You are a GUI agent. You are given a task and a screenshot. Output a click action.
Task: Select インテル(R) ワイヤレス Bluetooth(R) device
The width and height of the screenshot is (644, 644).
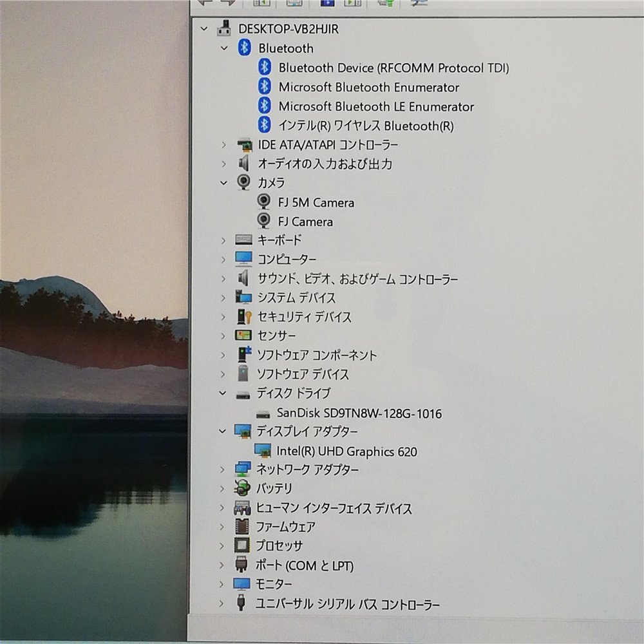tap(366, 126)
